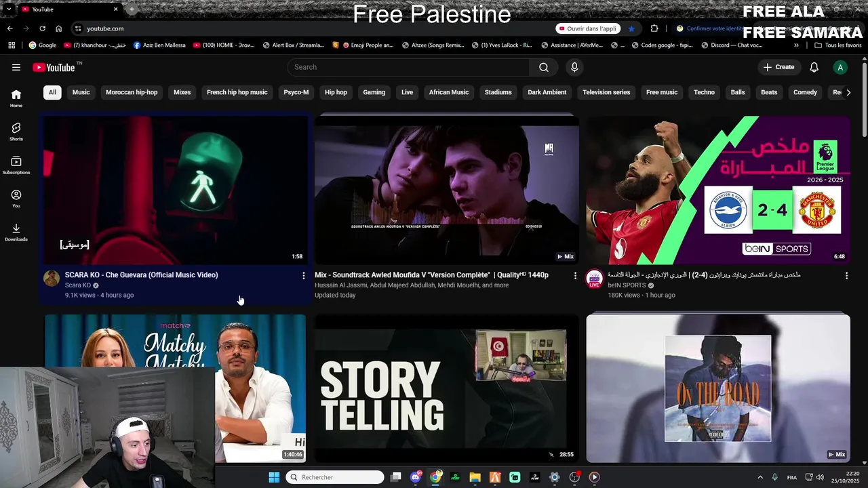The width and height of the screenshot is (868, 488).
Task: Select the Moroccan hip-hop chip
Action: coord(132,92)
